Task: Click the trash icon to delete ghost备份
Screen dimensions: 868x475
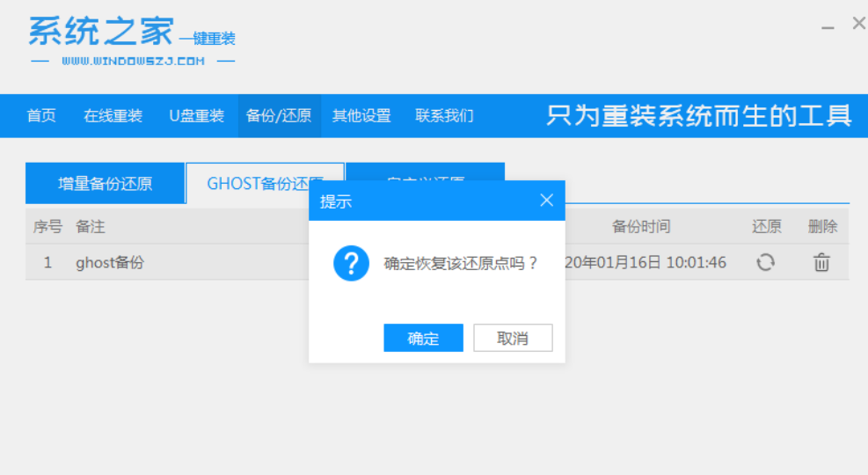Action: (821, 262)
